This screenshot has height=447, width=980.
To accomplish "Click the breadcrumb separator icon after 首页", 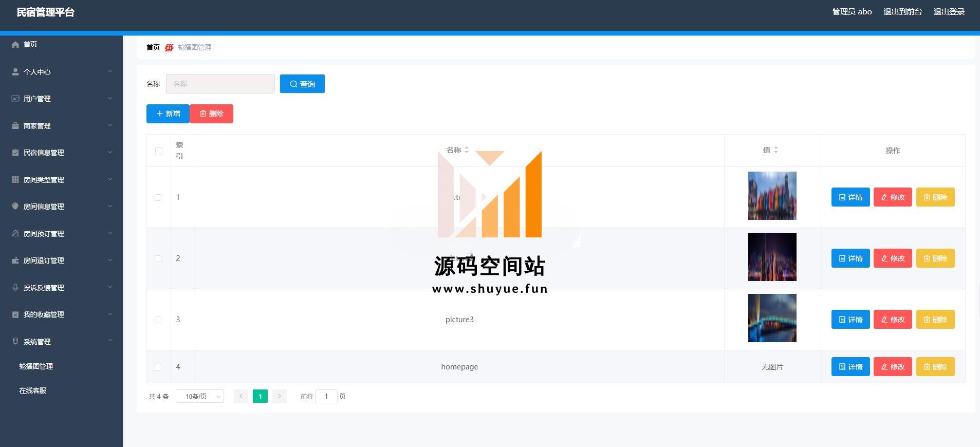I will (x=169, y=47).
